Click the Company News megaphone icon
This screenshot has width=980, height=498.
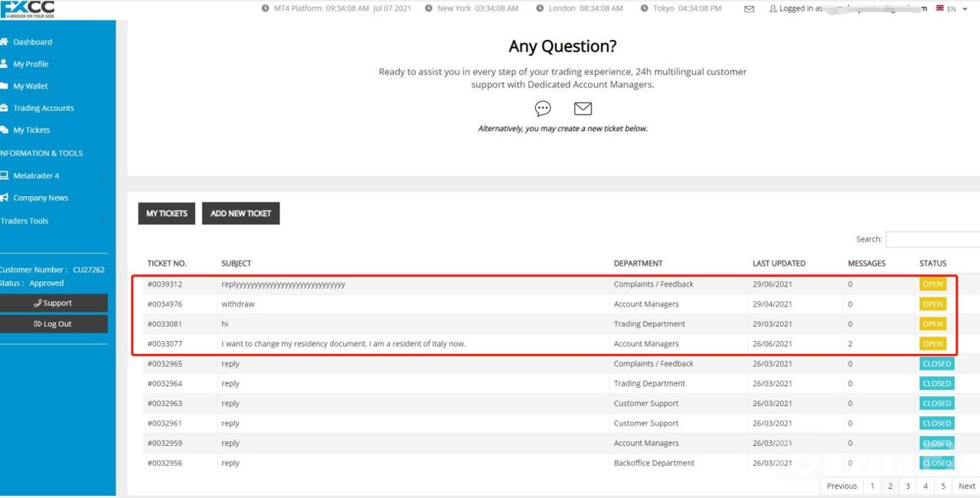pos(4,198)
